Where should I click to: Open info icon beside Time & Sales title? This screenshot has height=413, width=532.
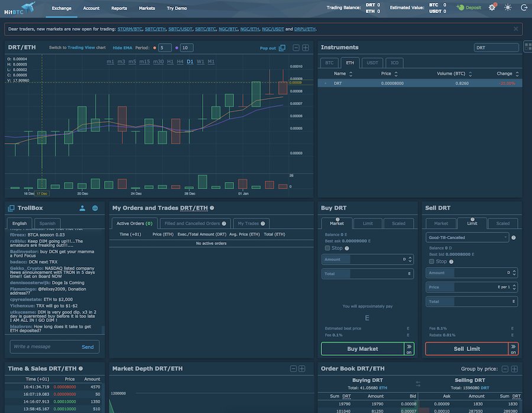click(81, 368)
